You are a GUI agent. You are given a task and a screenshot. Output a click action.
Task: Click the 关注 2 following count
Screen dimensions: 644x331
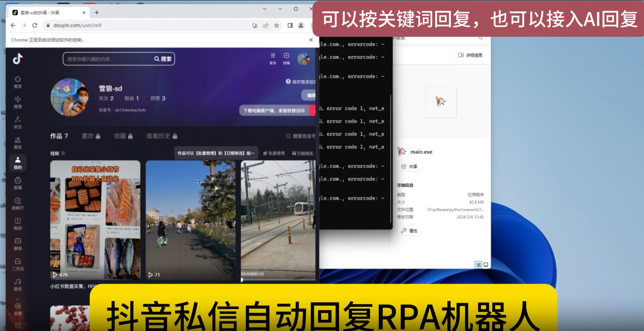106,98
